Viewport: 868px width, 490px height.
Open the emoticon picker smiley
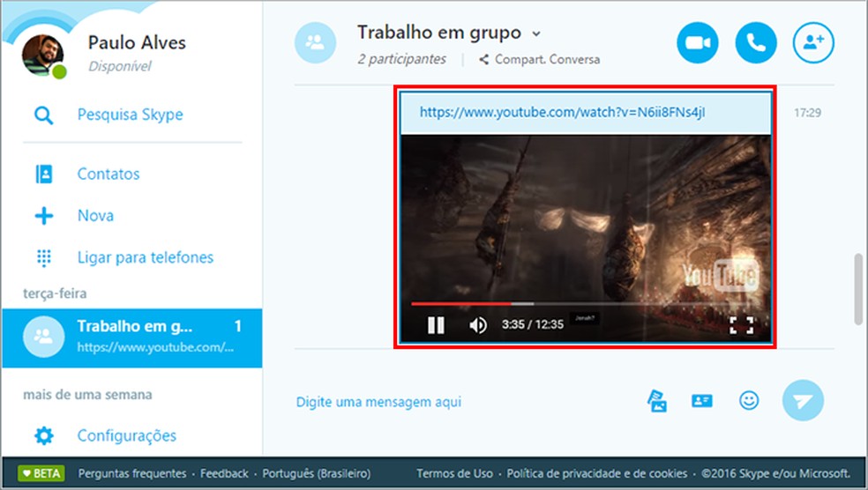[748, 400]
